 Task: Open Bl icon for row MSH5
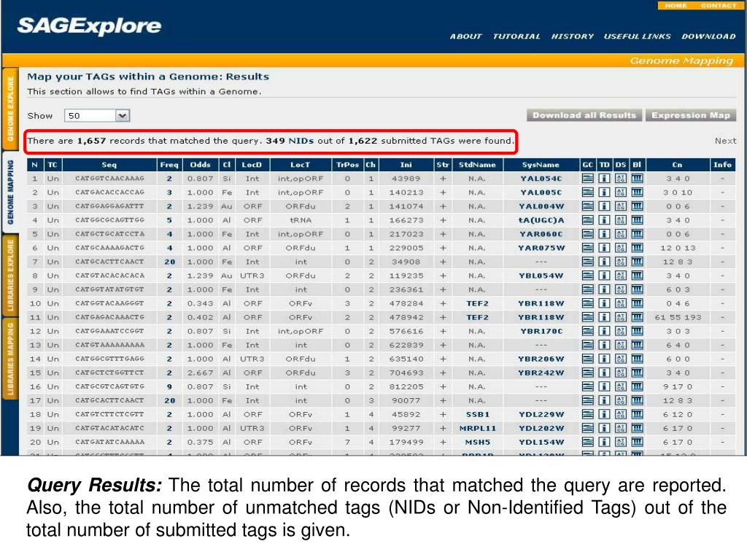click(x=637, y=442)
